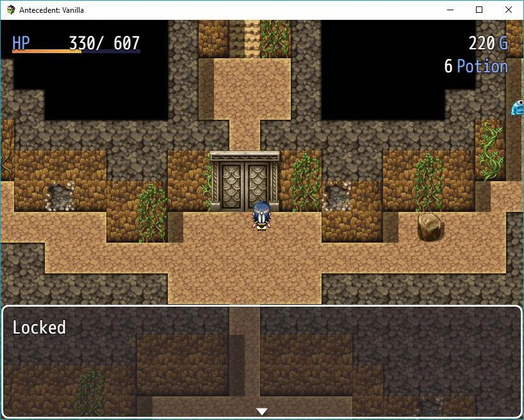Click the "330/ 607" HP value

(x=104, y=43)
